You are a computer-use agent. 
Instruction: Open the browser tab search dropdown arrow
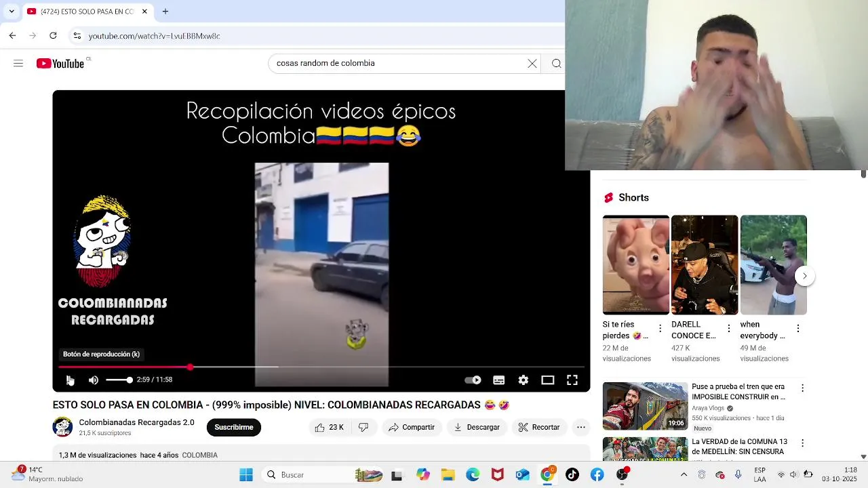tap(12, 12)
